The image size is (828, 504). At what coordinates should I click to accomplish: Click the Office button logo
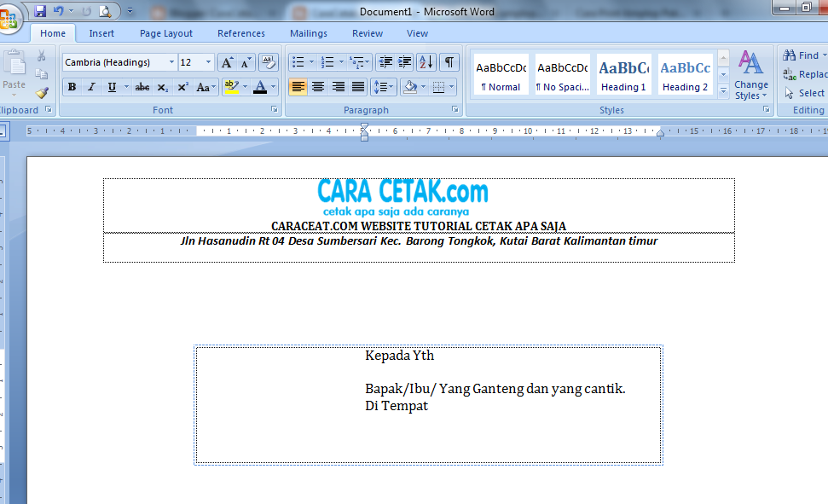tap(8, 18)
